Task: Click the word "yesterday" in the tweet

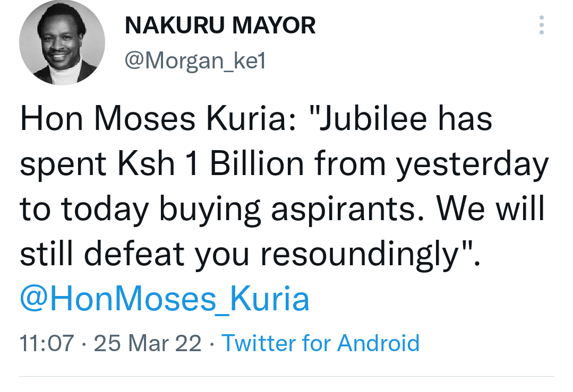Action: point(473,164)
